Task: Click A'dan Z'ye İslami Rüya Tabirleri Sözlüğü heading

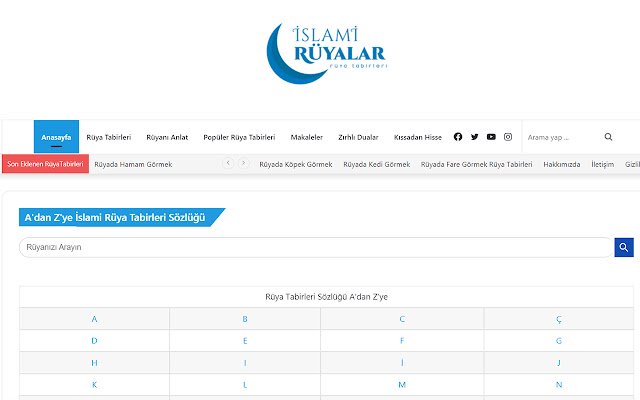Action: (x=115, y=217)
